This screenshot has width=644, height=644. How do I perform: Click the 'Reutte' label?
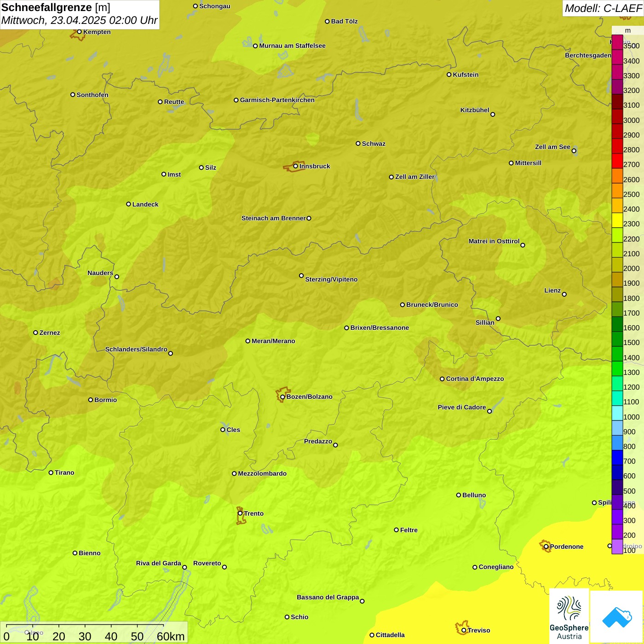(x=174, y=102)
